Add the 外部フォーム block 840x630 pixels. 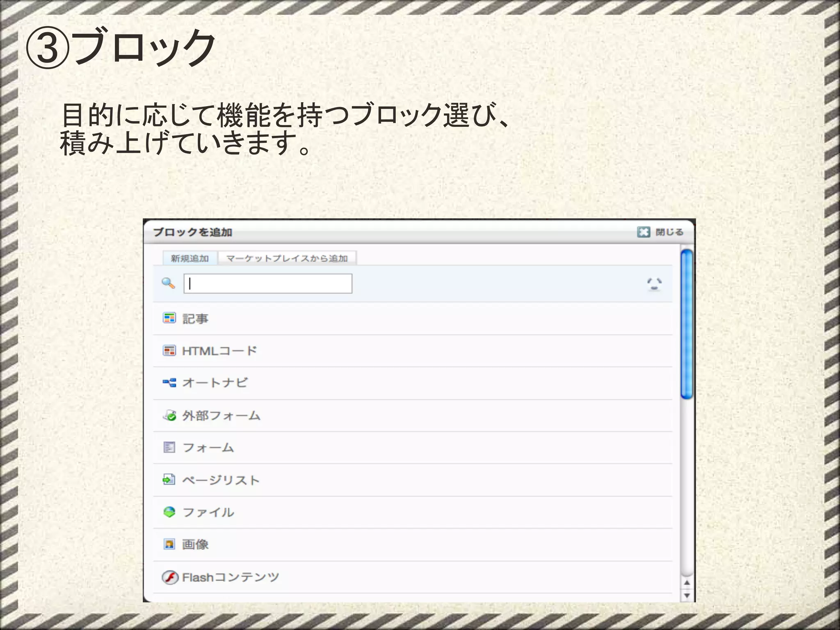[x=413, y=415]
